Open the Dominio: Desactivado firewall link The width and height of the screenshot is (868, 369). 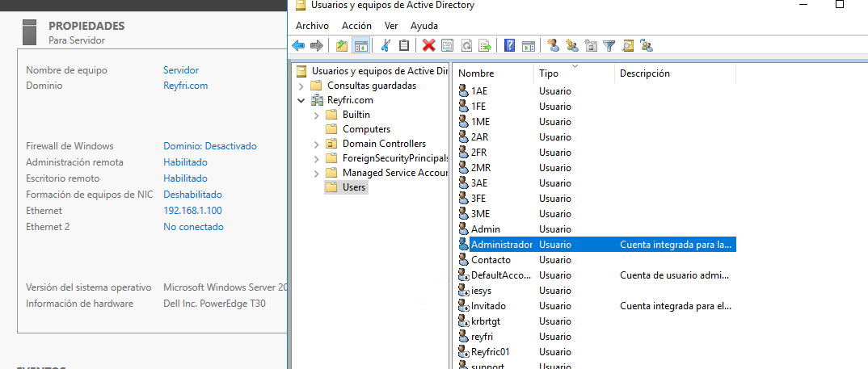[210, 146]
